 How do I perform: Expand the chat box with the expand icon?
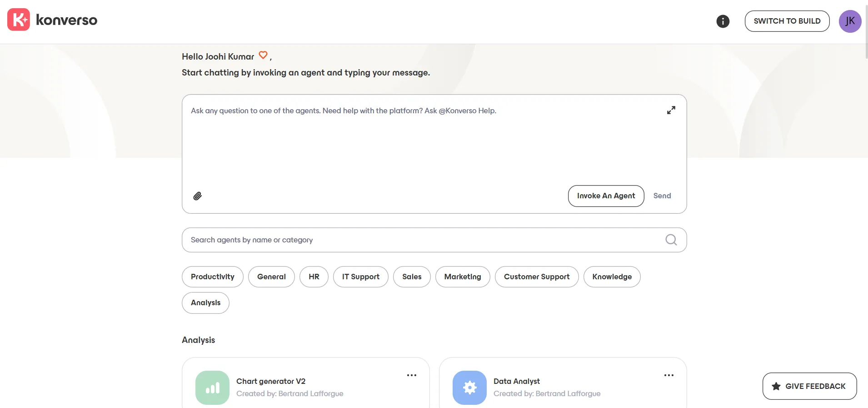pyautogui.click(x=671, y=110)
